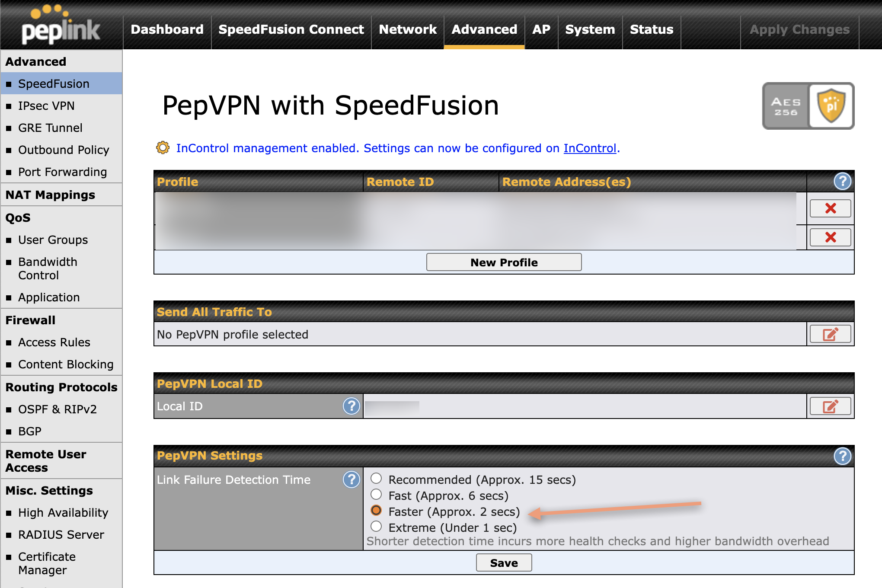Choose the Extreme under 1 sec option

[376, 527]
